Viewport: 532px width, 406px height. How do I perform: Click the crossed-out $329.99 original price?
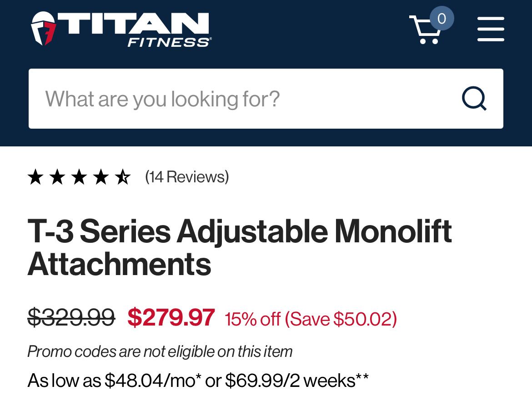pos(72,318)
